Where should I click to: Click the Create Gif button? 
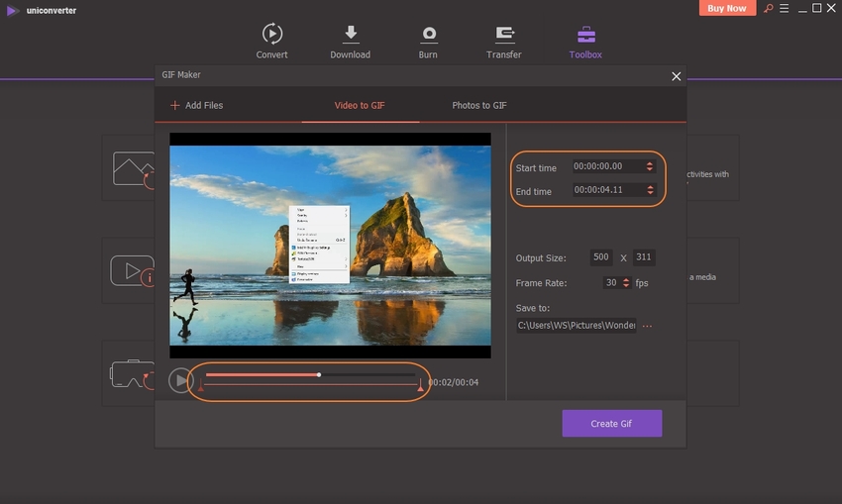point(611,424)
